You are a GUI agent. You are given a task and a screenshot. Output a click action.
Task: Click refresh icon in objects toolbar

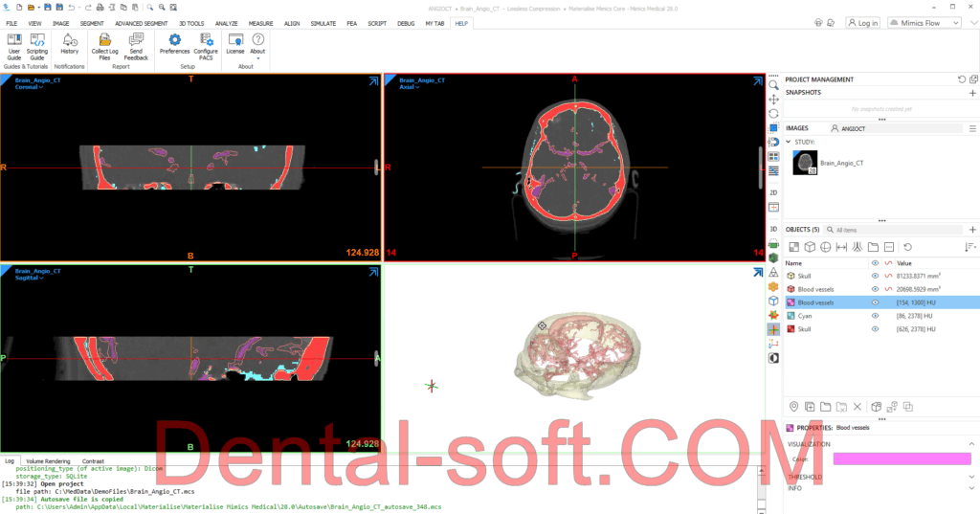click(x=907, y=247)
